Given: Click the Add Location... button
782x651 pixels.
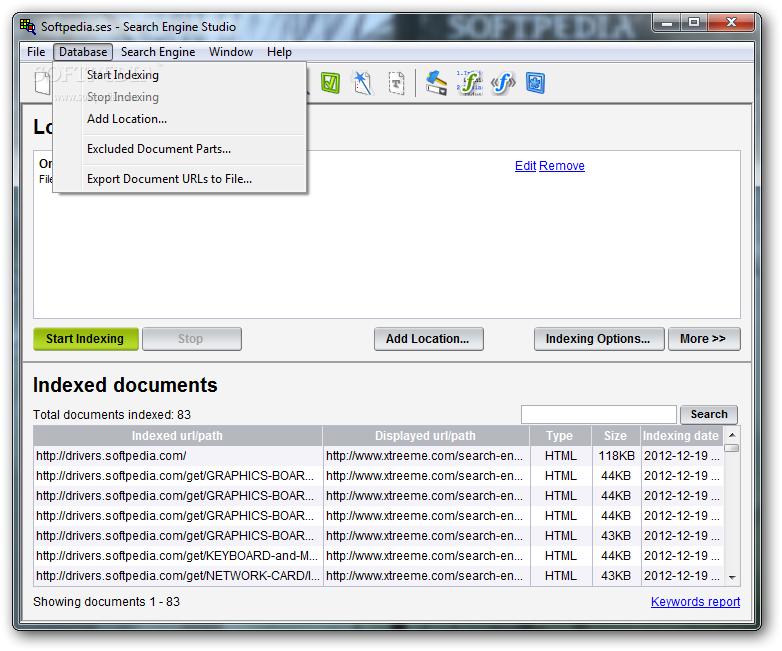Looking at the screenshot, I should point(428,339).
